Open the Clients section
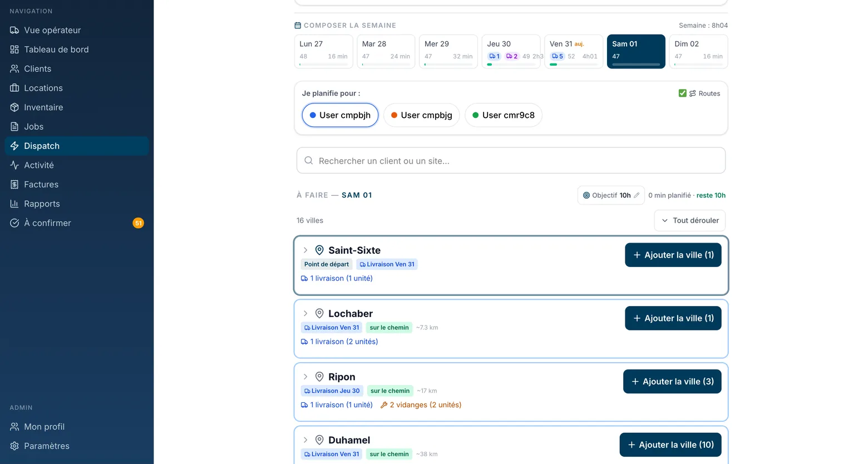 pyautogui.click(x=77, y=68)
